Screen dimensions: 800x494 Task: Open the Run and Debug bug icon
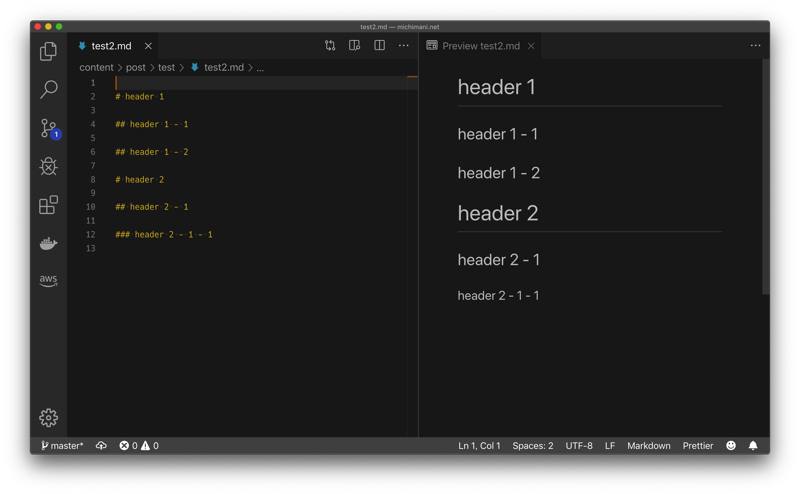pyautogui.click(x=48, y=166)
